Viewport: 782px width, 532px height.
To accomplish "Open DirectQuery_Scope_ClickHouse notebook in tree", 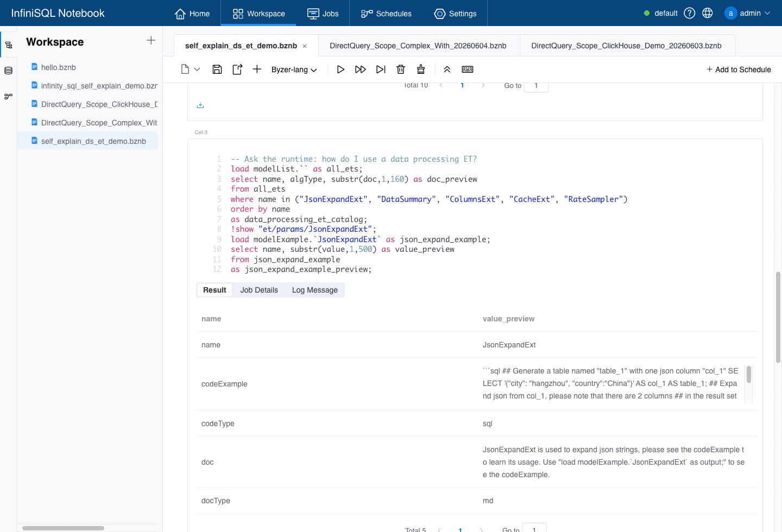I will [94, 104].
